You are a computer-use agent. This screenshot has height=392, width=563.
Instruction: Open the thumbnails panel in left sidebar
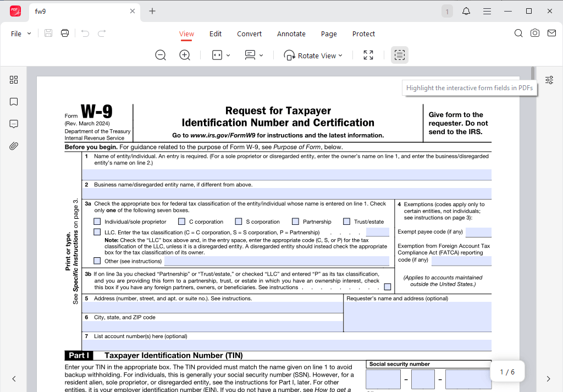(x=14, y=80)
